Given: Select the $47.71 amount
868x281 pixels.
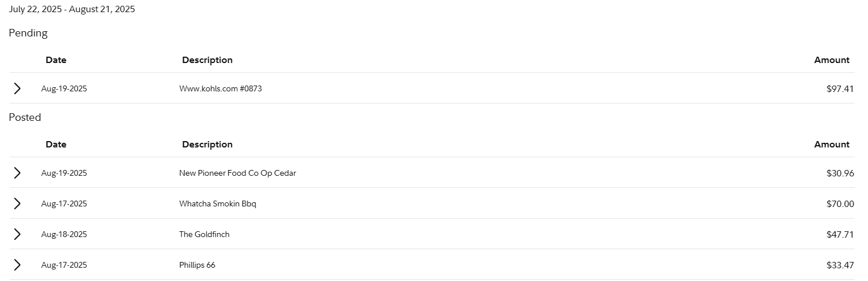Looking at the screenshot, I should pyautogui.click(x=840, y=234).
